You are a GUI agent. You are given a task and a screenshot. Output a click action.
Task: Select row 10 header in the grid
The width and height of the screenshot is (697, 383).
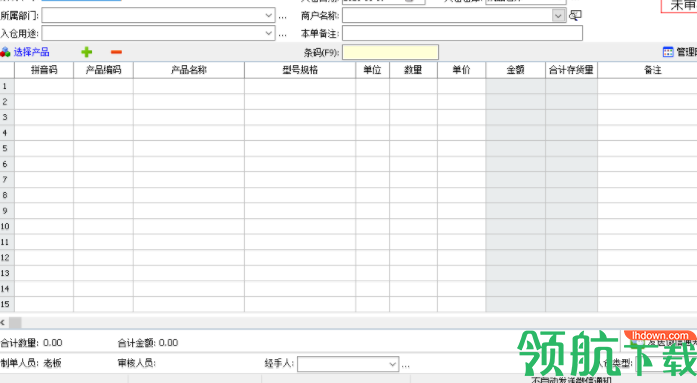pos(7,227)
